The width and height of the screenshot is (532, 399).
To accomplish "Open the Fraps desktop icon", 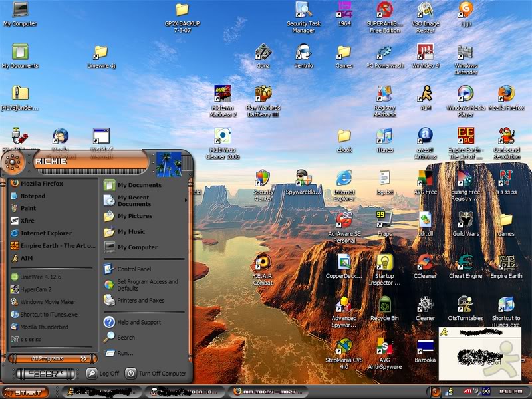I will [384, 220].
